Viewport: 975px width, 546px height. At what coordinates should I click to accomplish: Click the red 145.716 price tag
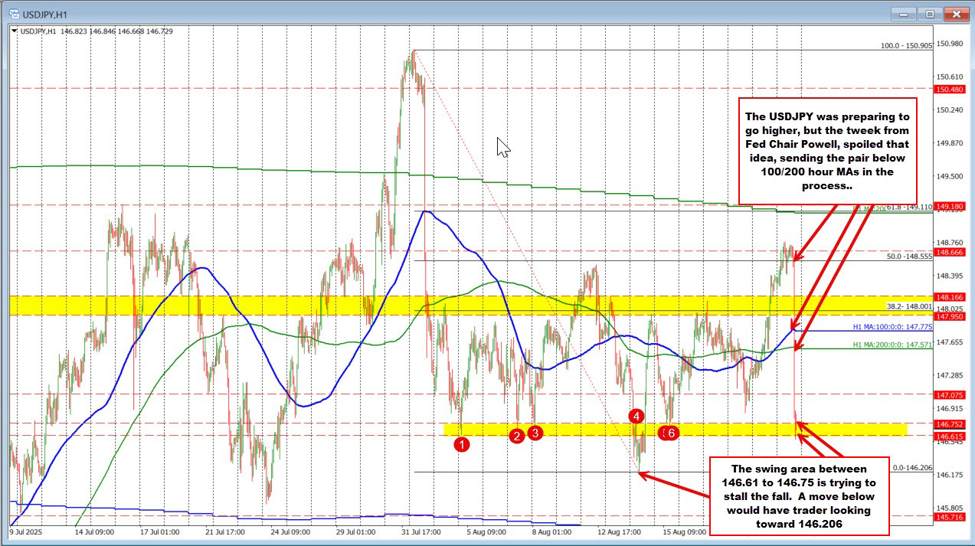[950, 517]
